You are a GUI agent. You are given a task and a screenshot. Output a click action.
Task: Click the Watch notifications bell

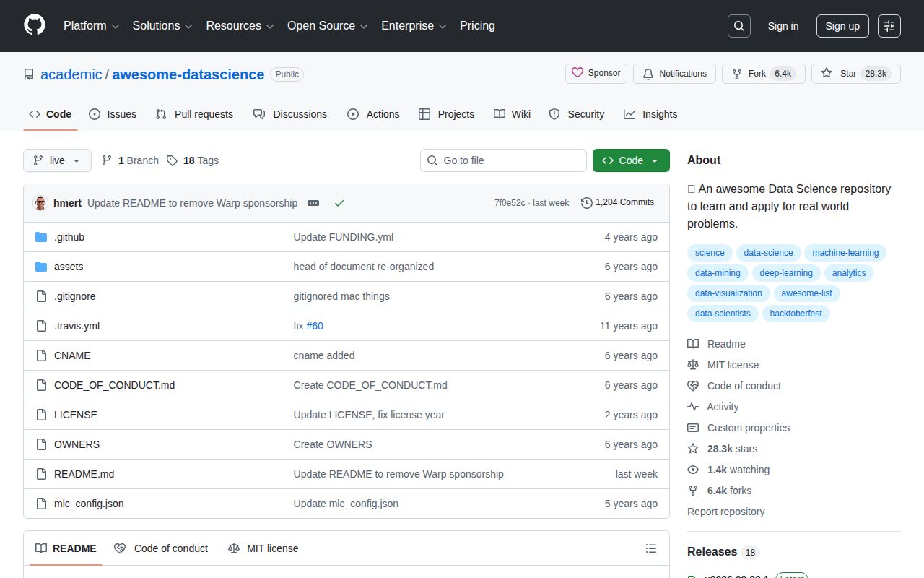pyautogui.click(x=674, y=73)
